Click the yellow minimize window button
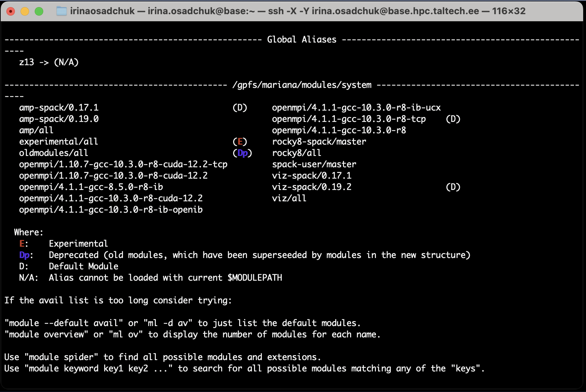This screenshot has height=392, width=586. click(25, 11)
